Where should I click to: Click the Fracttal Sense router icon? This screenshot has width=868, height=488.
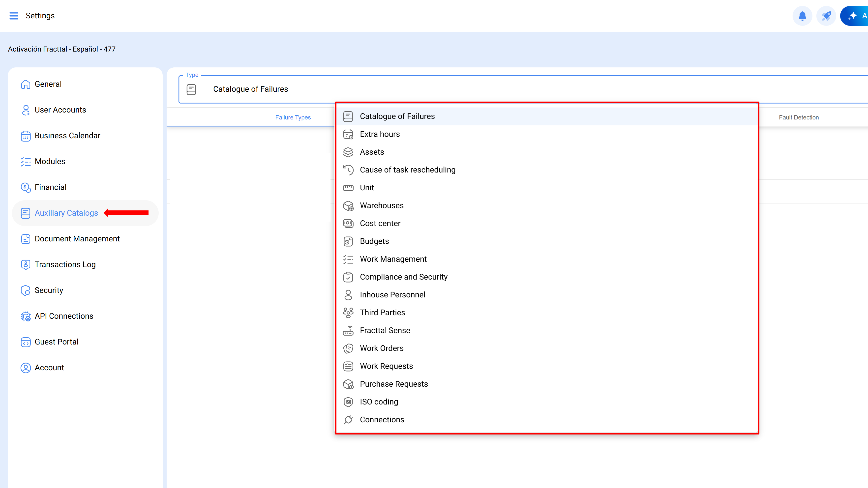tap(348, 330)
